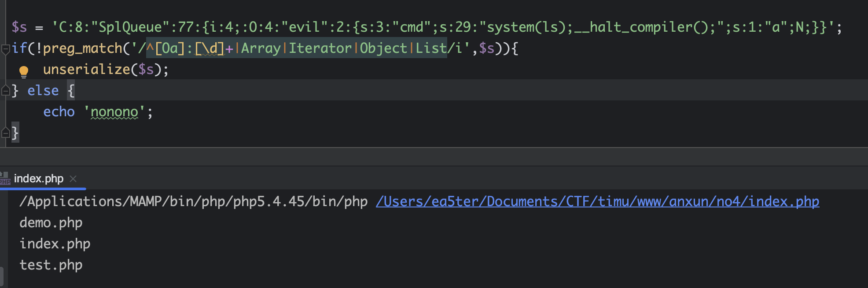Click the else keyword

(43, 91)
